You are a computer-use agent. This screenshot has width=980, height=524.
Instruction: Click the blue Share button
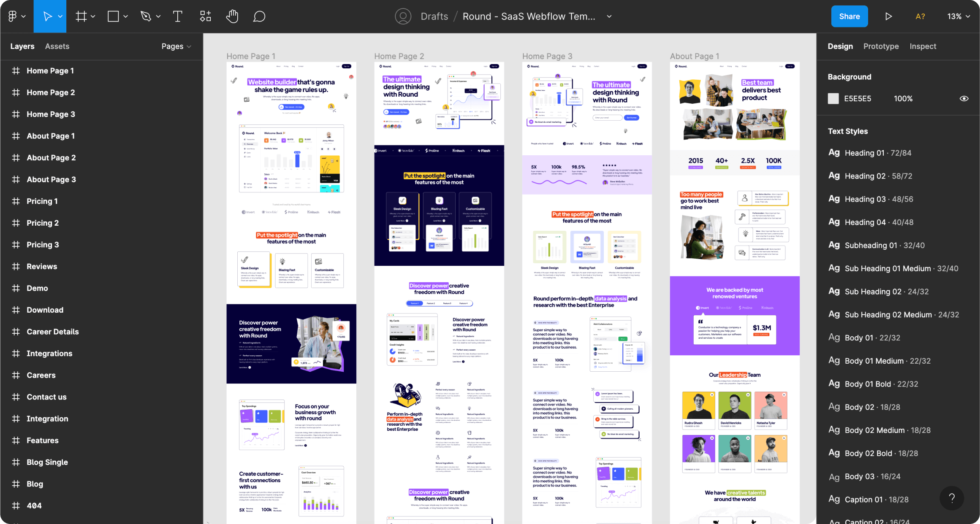849,16
